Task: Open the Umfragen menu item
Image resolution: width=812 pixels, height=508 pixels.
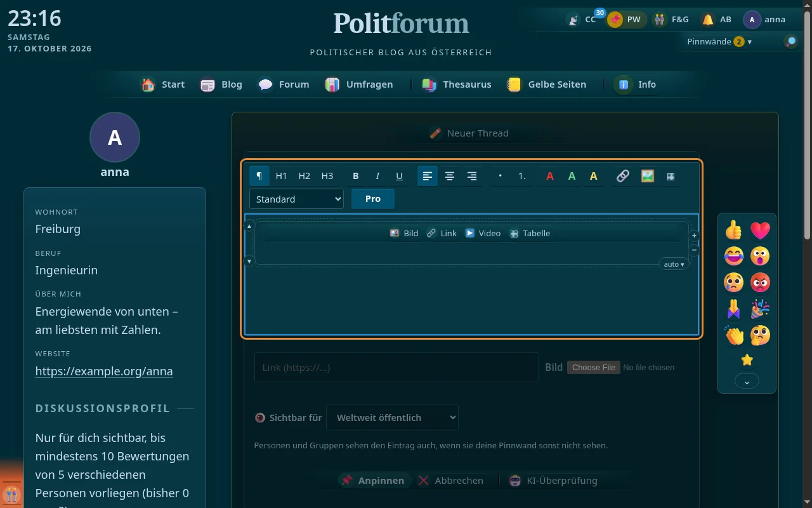Action: 359,84
